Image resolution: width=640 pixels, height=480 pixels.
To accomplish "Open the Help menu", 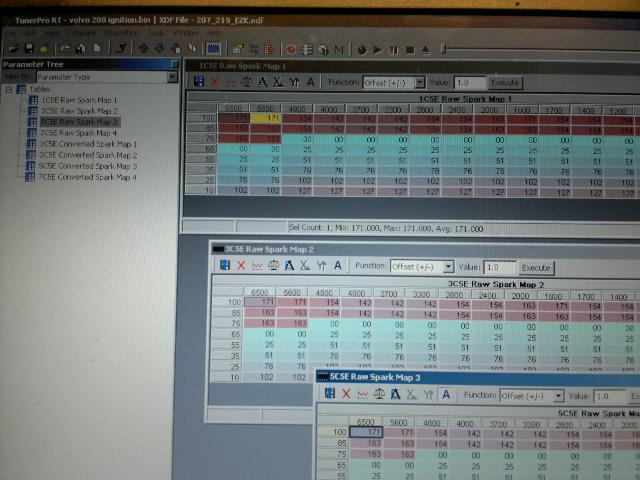I will (x=214, y=33).
